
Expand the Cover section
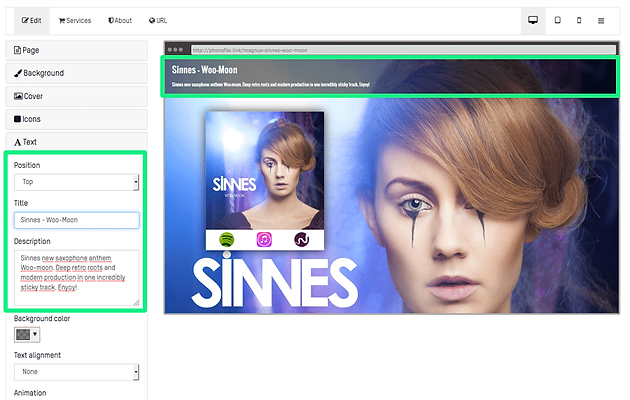pos(76,96)
